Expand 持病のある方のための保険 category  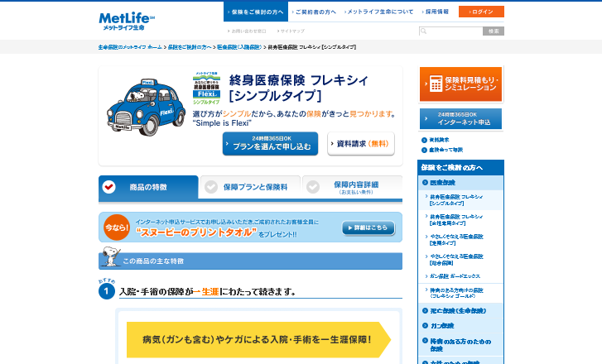pyautogui.click(x=460, y=344)
